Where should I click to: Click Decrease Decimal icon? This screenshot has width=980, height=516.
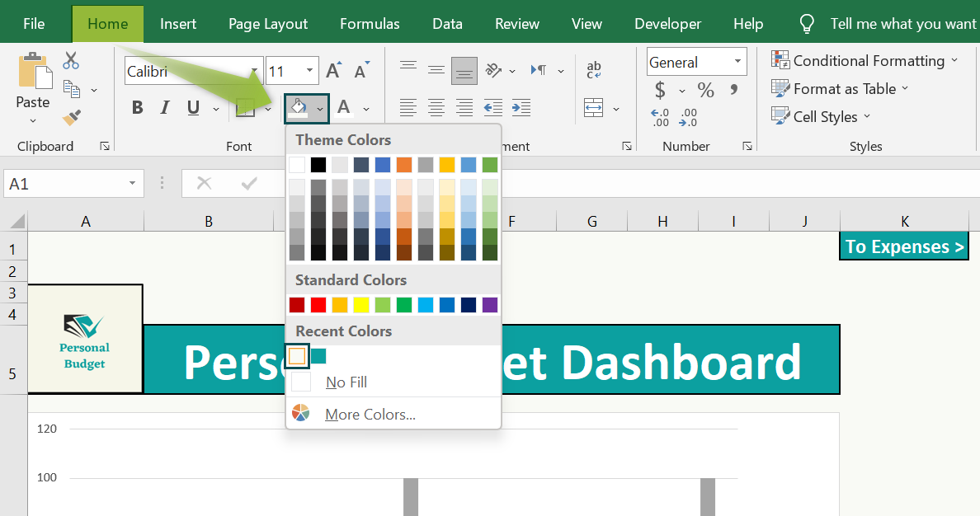[688, 117]
